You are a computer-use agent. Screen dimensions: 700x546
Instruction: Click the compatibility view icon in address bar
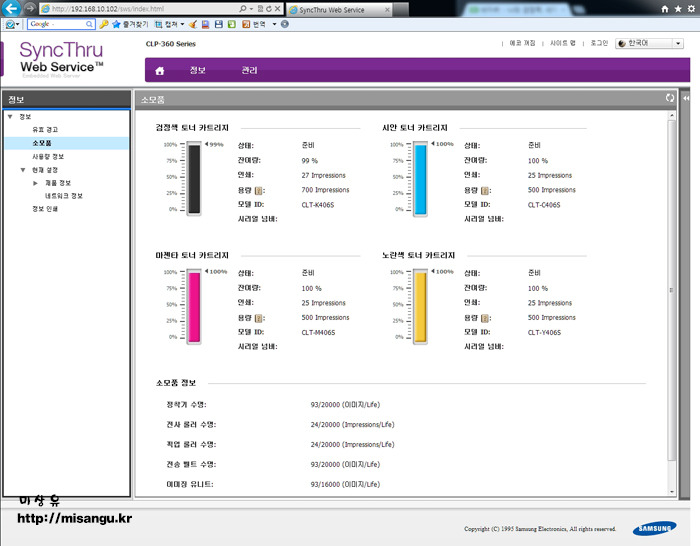pyautogui.click(x=260, y=8)
